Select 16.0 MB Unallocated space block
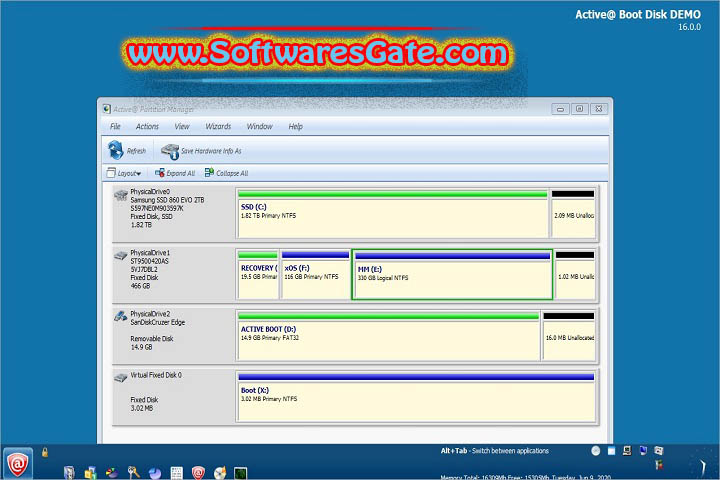The width and height of the screenshot is (720, 480). point(569,336)
